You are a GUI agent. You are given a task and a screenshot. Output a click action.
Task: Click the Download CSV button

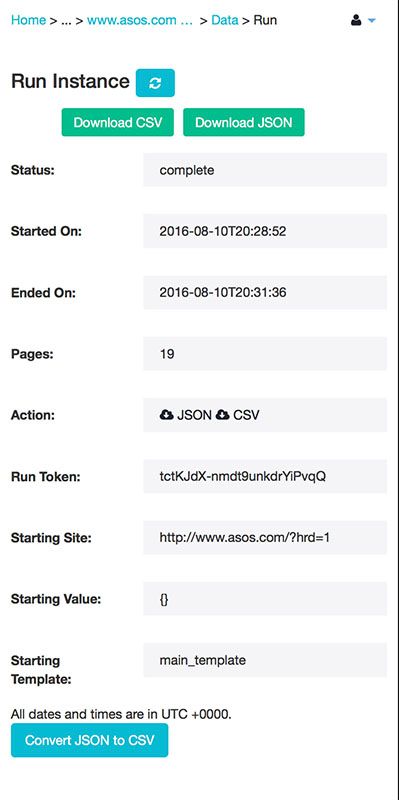[x=118, y=122]
